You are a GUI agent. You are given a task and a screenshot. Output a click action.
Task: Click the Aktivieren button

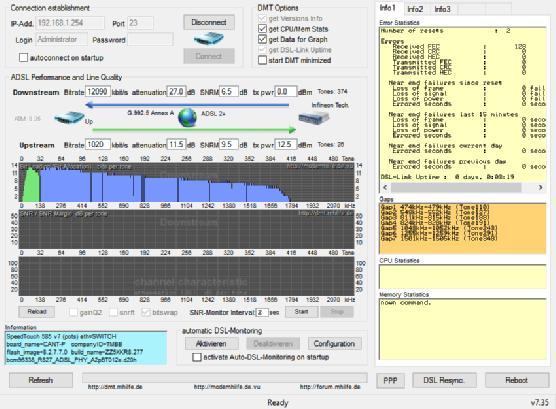coord(211,344)
